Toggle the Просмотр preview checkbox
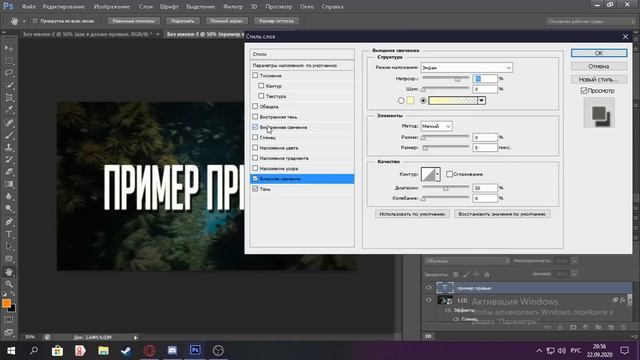The height and width of the screenshot is (360, 640). click(584, 91)
